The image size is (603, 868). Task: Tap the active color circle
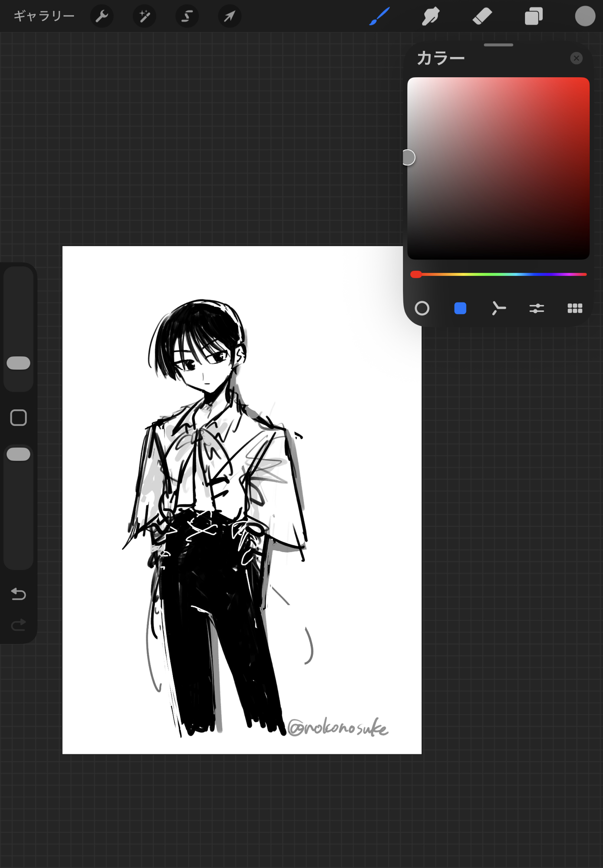coord(585,16)
